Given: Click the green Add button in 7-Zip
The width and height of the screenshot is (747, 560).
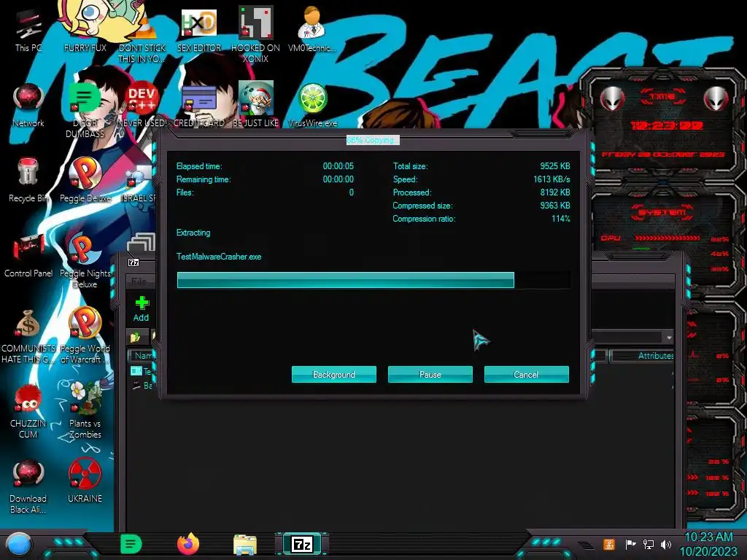Looking at the screenshot, I should point(142,308).
